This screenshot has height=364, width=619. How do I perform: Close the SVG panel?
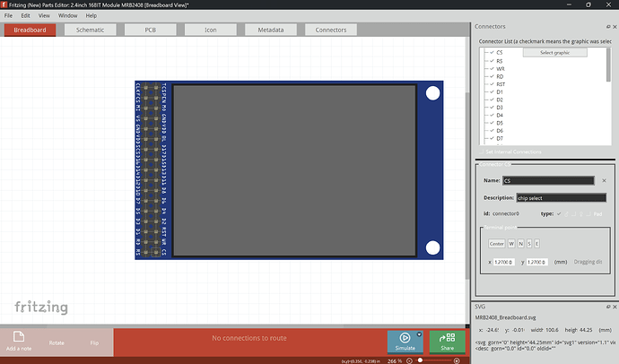pyautogui.click(x=615, y=307)
